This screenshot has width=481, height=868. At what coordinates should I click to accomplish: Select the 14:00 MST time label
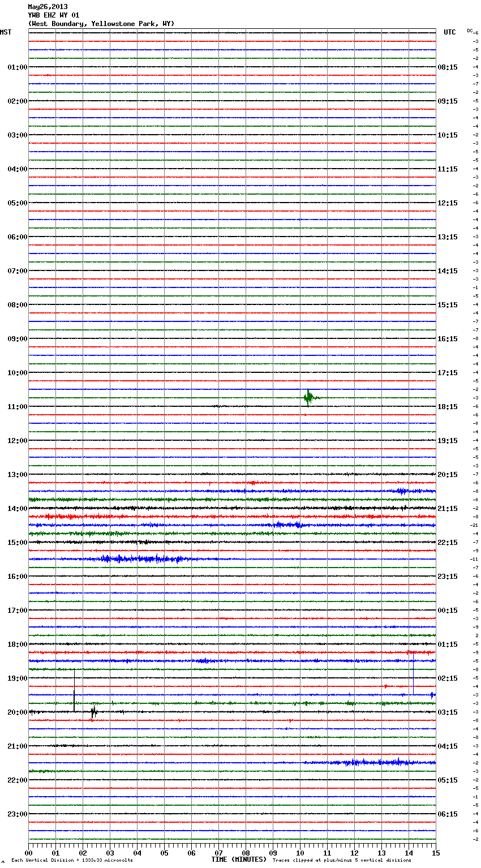(x=18, y=508)
